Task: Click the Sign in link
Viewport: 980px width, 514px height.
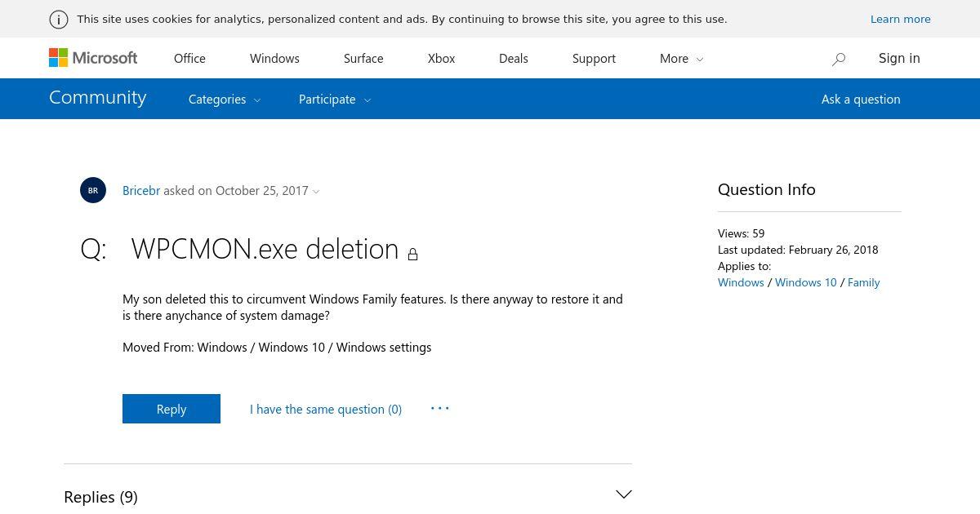Action: (x=899, y=58)
